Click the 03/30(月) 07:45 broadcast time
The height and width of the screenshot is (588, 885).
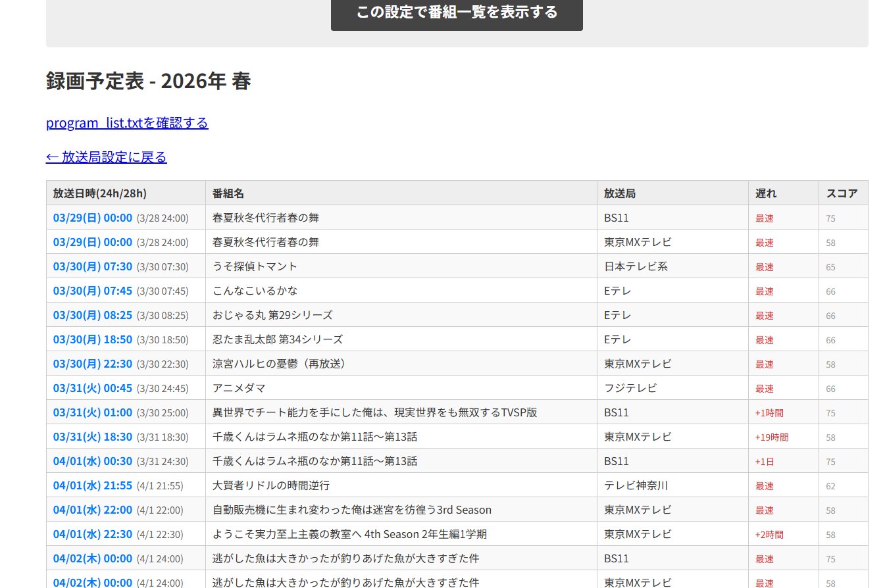(x=93, y=291)
